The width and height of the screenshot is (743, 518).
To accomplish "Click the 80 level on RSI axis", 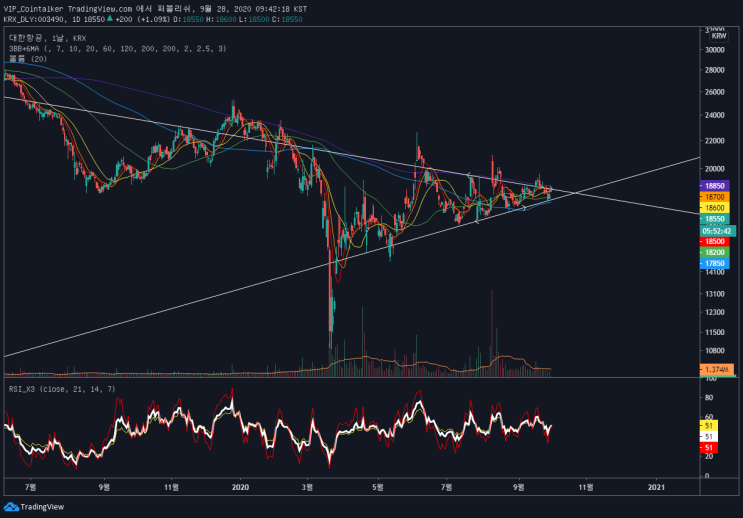I will (709, 398).
